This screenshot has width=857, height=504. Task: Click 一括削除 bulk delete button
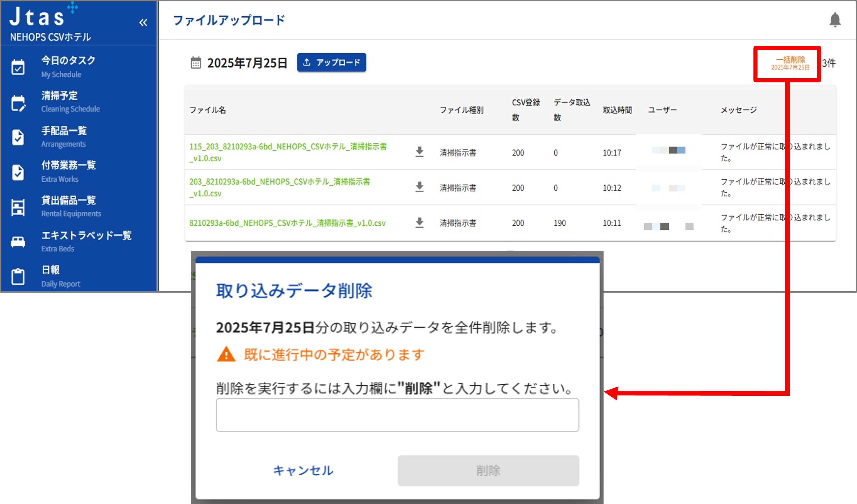790,63
